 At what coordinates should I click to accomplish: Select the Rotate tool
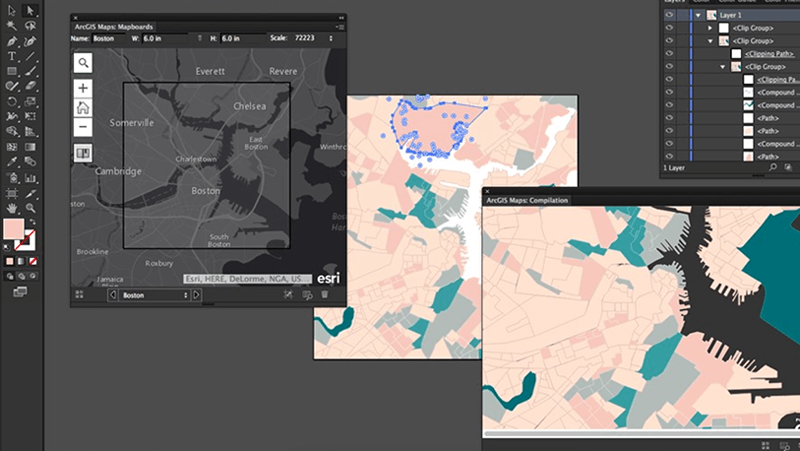click(11, 102)
